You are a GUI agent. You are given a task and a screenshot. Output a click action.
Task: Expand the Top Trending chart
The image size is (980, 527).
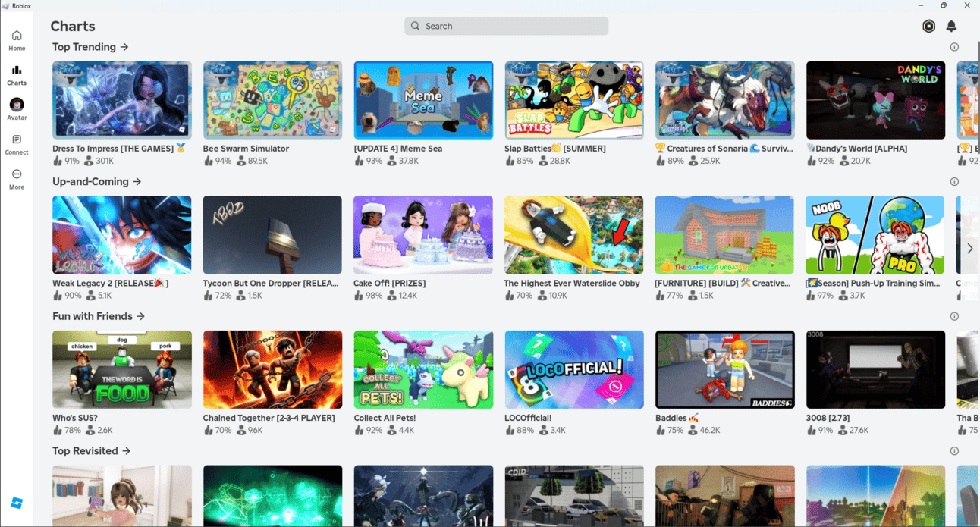click(x=90, y=47)
